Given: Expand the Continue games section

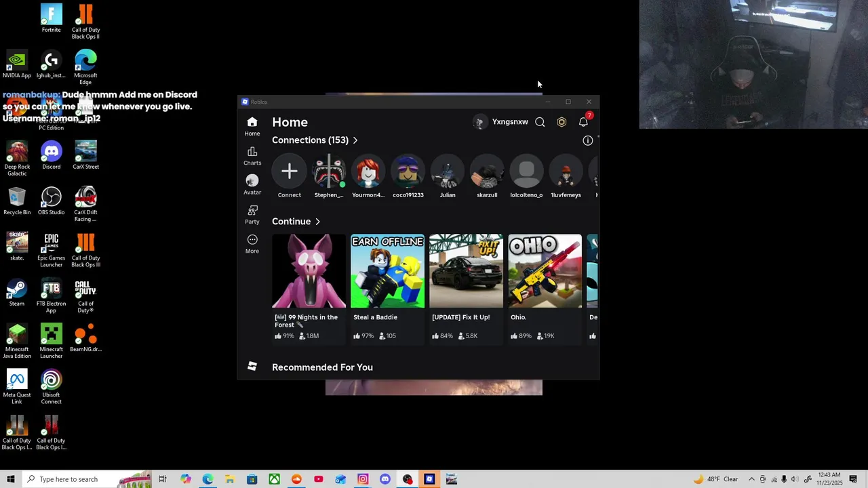Looking at the screenshot, I should click(x=296, y=222).
